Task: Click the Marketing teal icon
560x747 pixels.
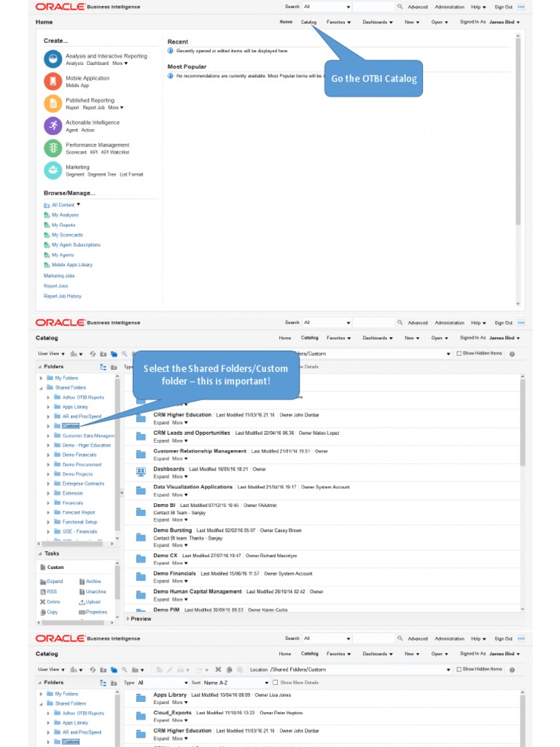Action: [52, 170]
